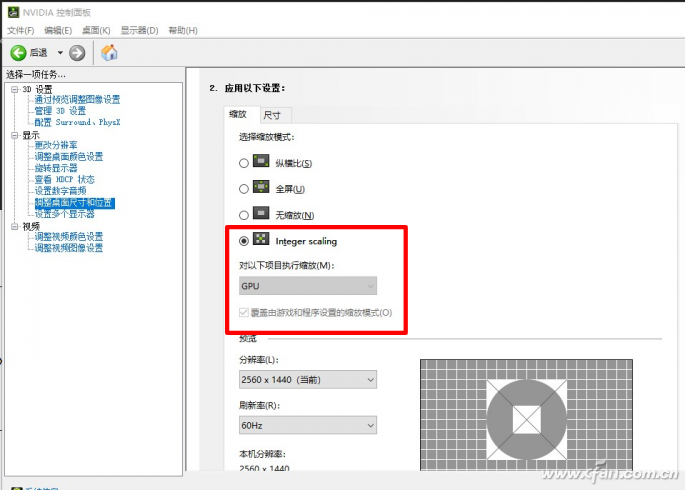685x490 pixels.
Task: Open the Home icon in toolbar
Action: pyautogui.click(x=109, y=53)
